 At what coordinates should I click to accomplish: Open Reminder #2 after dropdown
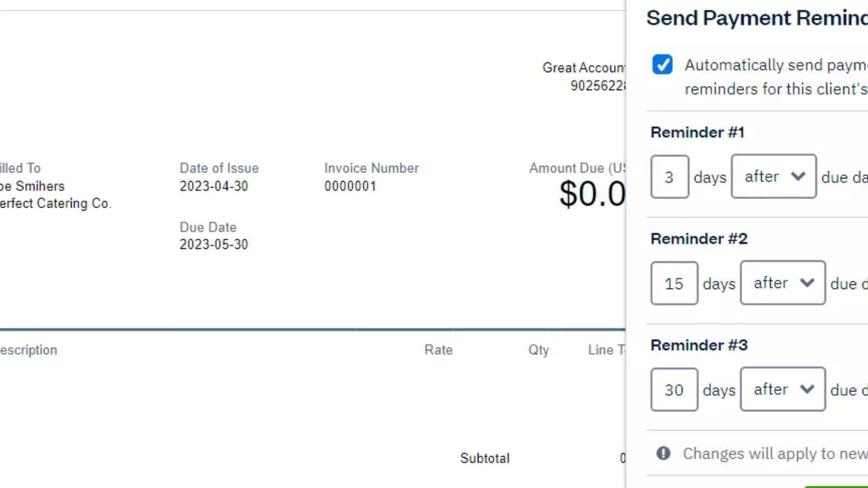pyautogui.click(x=783, y=282)
